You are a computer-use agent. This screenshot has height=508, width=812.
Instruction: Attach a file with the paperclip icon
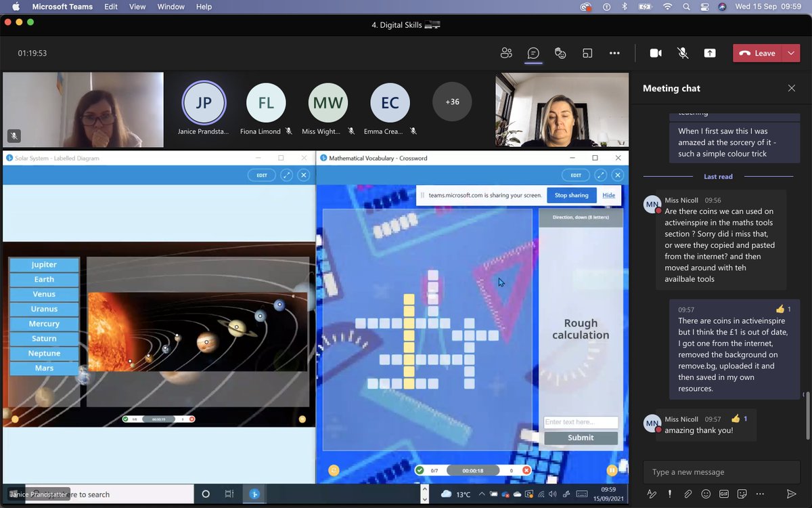(x=687, y=494)
